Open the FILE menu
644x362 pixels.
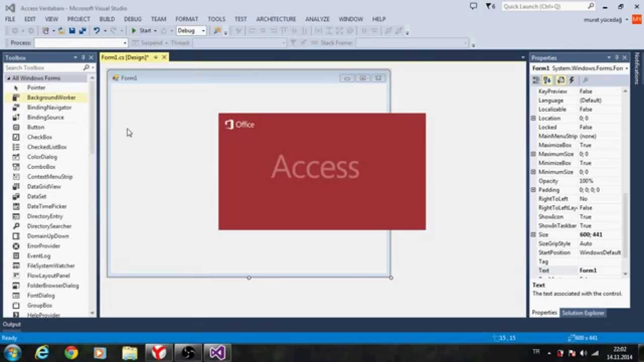10,19
